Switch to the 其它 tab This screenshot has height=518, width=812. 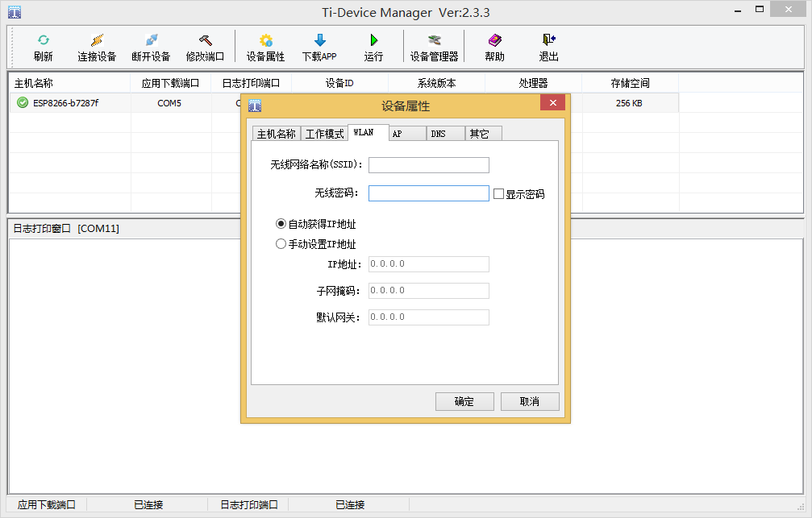coord(483,134)
